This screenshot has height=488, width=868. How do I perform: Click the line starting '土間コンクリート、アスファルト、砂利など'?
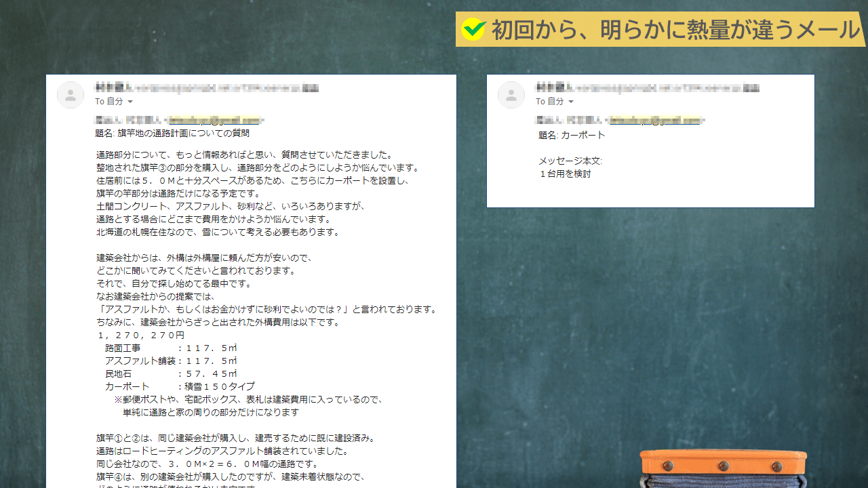click(231, 207)
